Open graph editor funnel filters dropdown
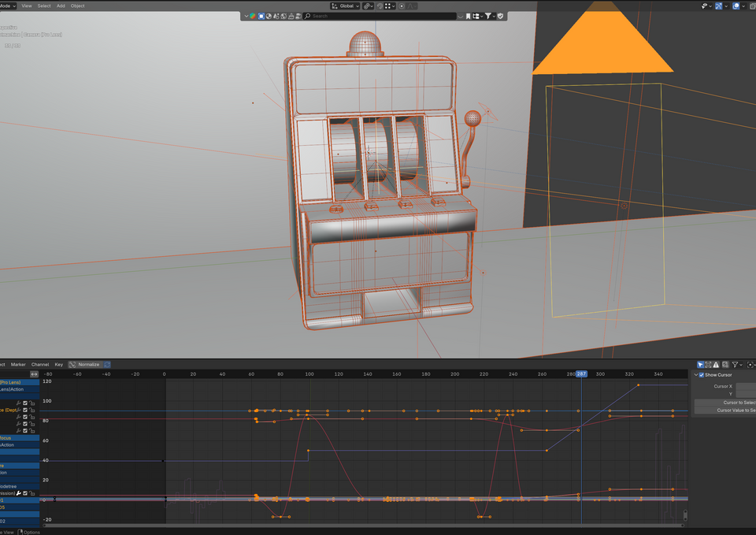 tap(737, 365)
